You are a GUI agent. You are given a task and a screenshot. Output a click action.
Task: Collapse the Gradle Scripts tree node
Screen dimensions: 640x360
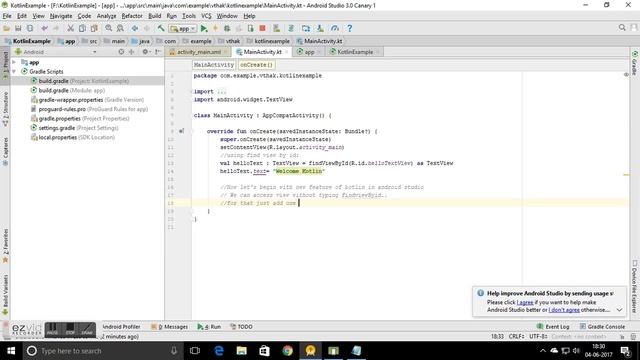14,71
